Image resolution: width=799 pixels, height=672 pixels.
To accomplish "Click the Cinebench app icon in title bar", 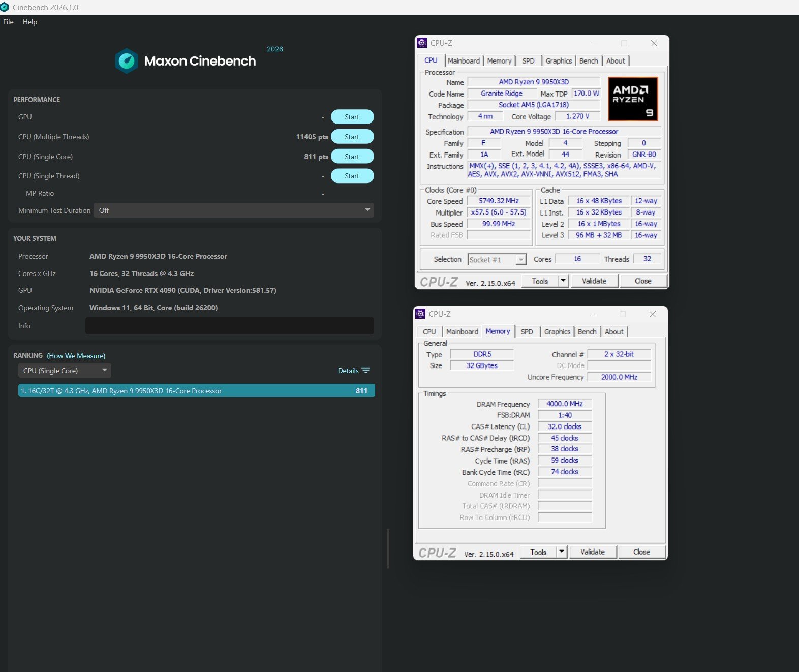I will pos(4,7).
